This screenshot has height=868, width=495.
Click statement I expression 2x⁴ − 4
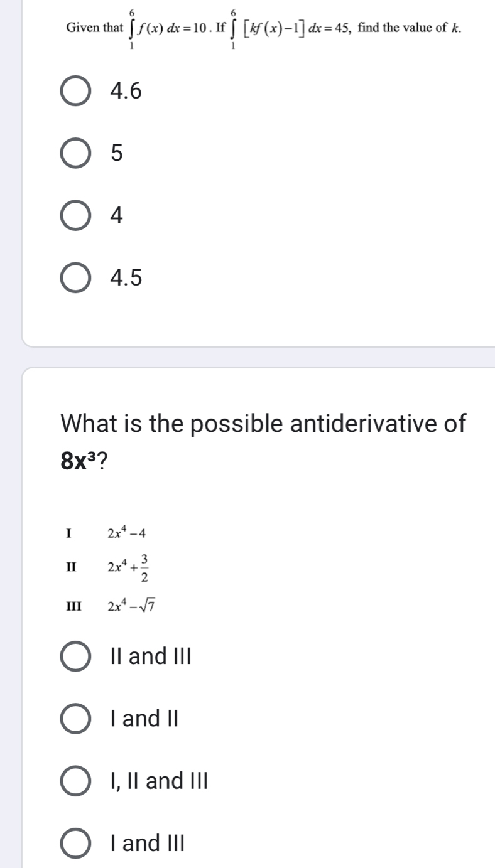[x=126, y=533]
